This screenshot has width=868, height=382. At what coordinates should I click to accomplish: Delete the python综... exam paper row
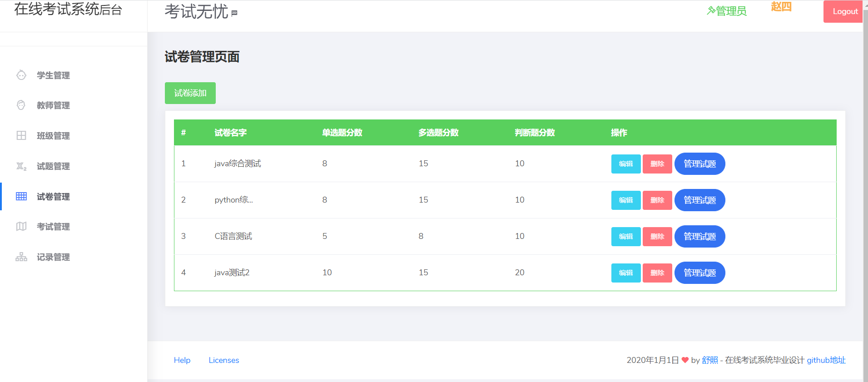657,200
